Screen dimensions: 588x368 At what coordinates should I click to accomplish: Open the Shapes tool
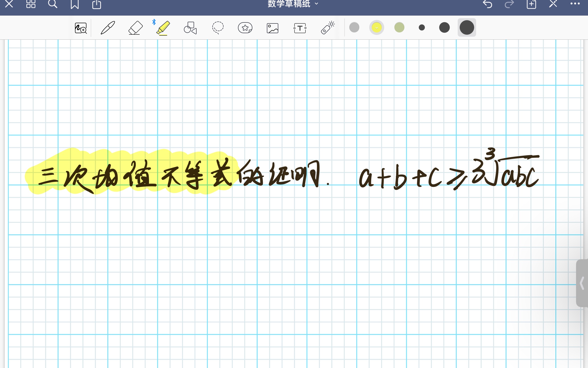(190, 27)
